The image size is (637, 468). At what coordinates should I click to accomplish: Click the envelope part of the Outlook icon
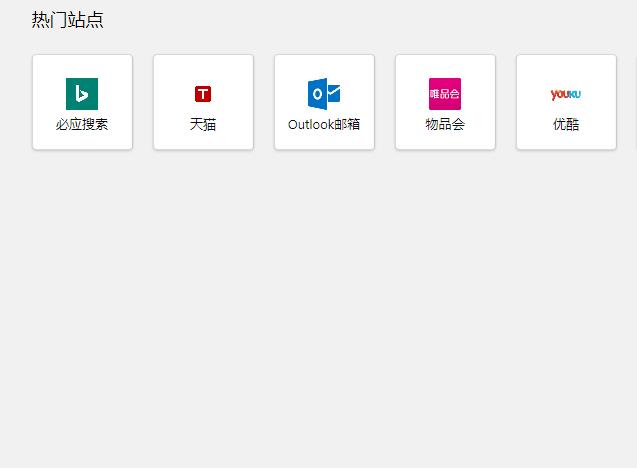(x=334, y=93)
